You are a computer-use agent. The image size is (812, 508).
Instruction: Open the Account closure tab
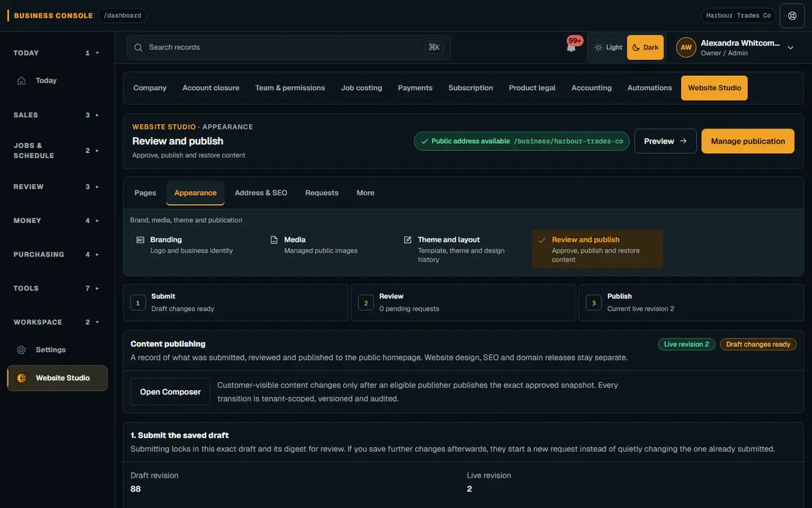(x=210, y=88)
